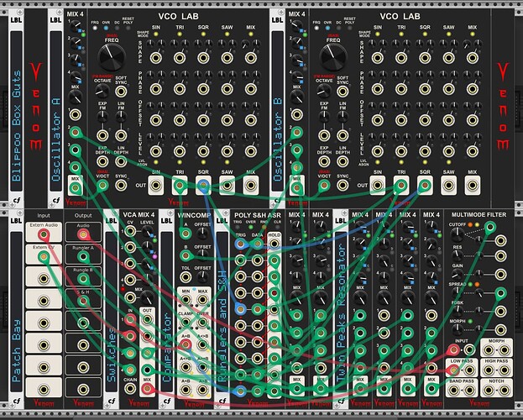
Task: Click MIX output jack on Oscillator A VCO Lab
Action: pyautogui.click(x=250, y=185)
